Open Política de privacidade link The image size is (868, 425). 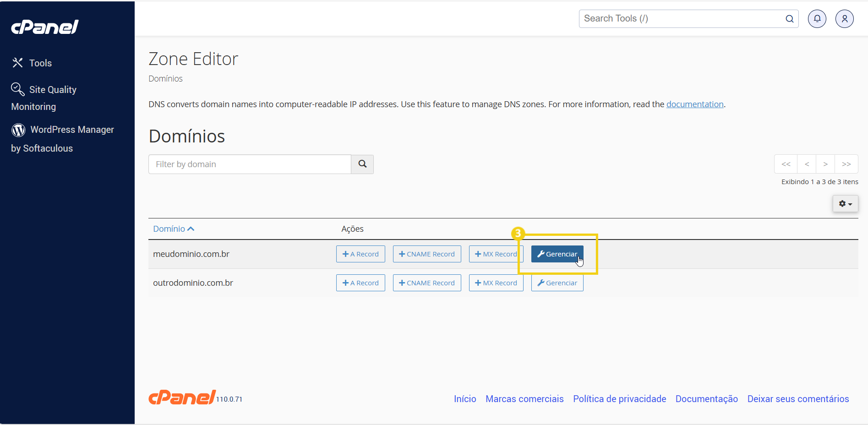619,399
